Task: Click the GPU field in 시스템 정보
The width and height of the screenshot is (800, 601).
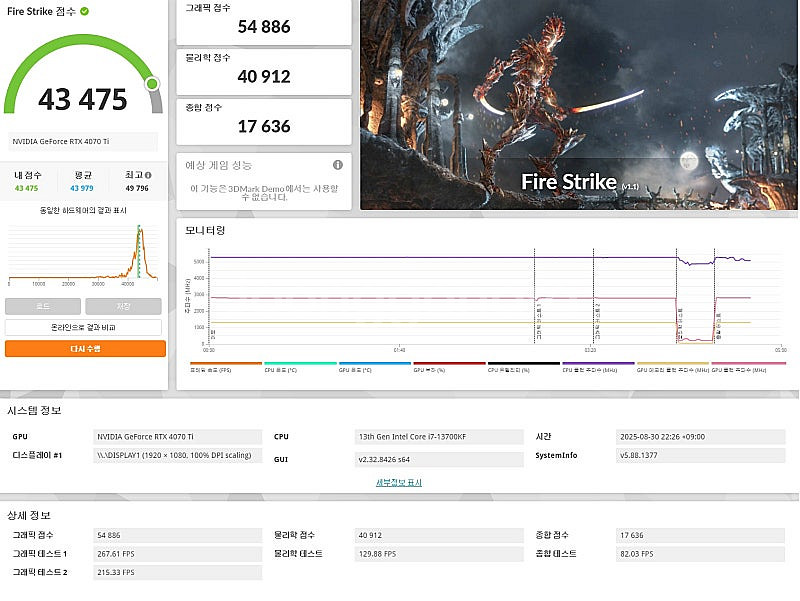Action: click(x=178, y=437)
